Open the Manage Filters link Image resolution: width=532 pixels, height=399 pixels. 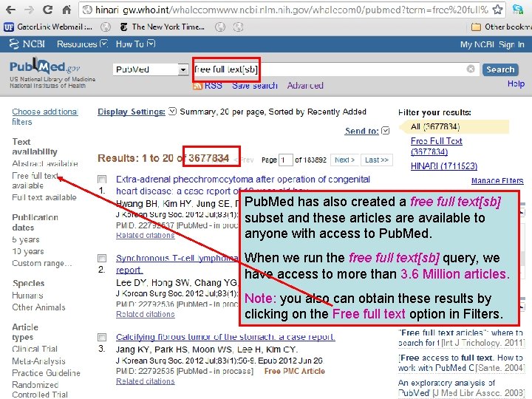[x=497, y=181]
